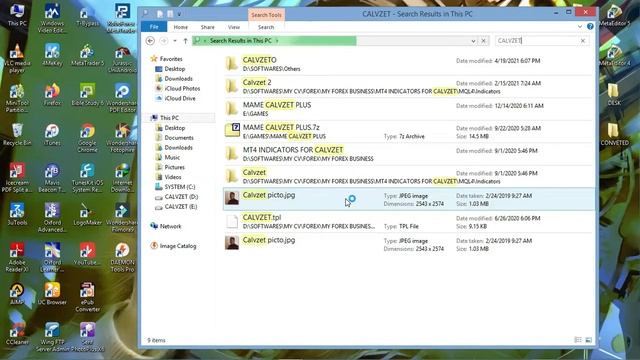Open Explorer Help question mark icon
Image resolution: width=640 pixels, height=360 pixels.
[590, 27]
